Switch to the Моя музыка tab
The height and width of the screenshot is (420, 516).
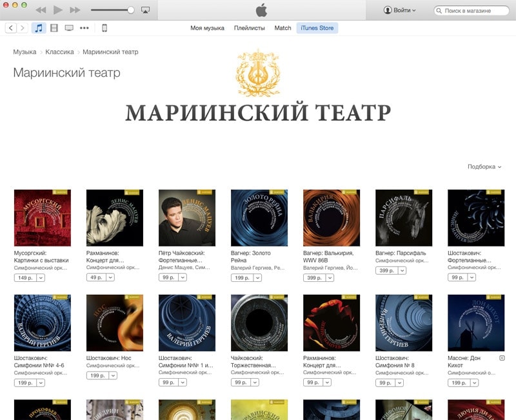coord(207,28)
